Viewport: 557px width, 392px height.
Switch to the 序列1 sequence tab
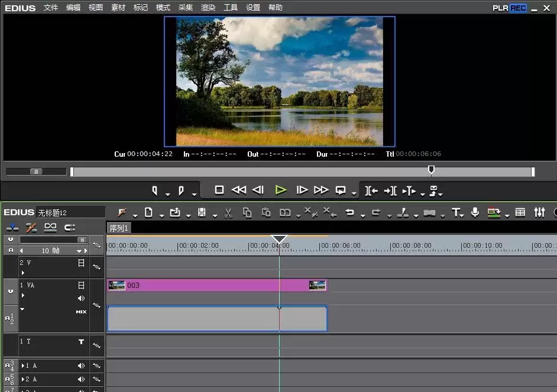tap(119, 228)
